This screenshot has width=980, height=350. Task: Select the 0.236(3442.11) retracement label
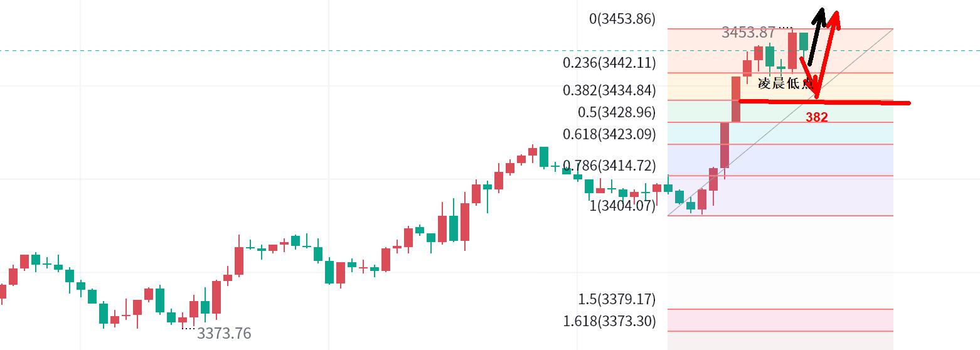tap(609, 63)
